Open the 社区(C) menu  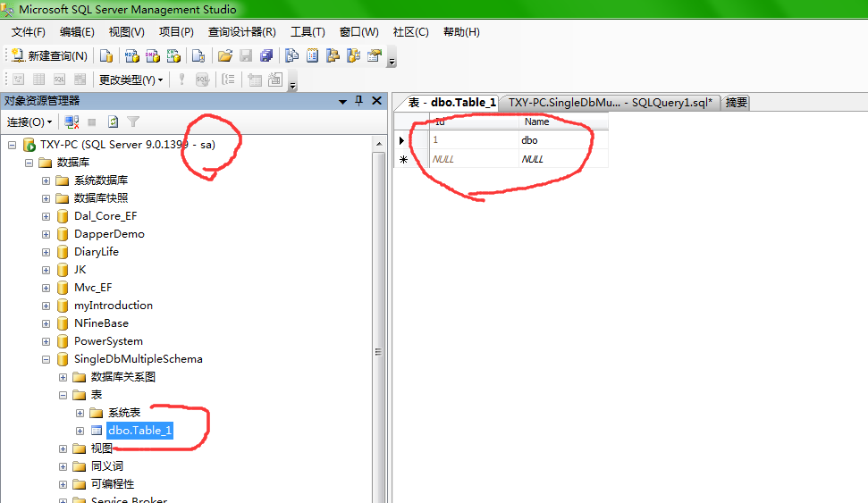click(410, 32)
